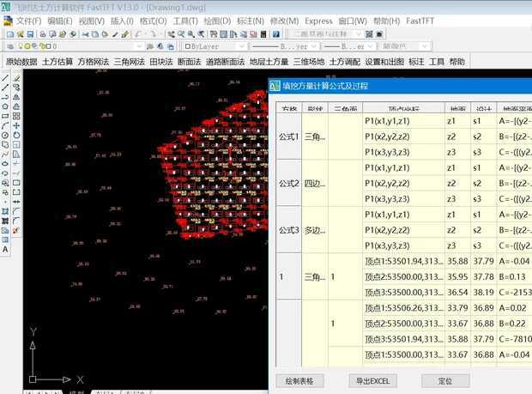
Task: Open the workspace selector dropdown
Action: (359, 34)
